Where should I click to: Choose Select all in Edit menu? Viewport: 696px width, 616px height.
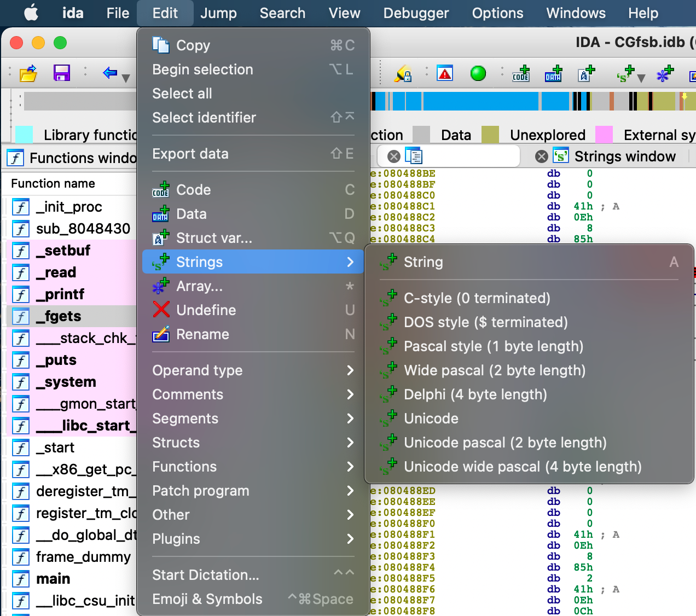(253, 94)
